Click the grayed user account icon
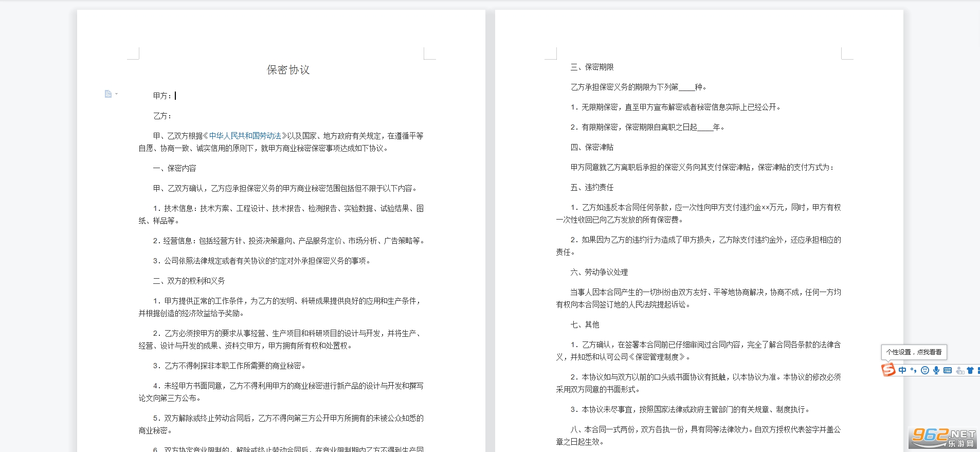This screenshot has width=980, height=452. 959,370
